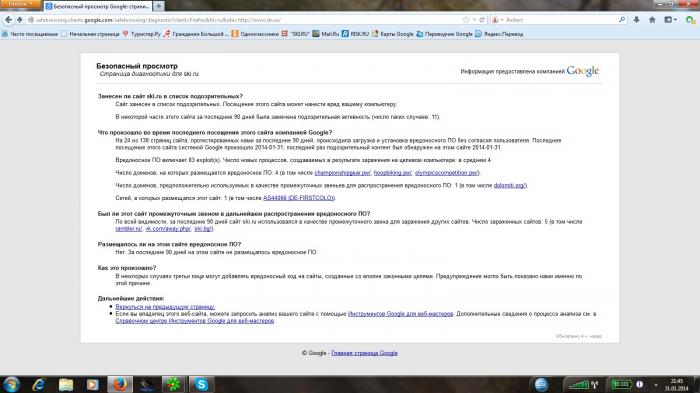Click the Главная страница Google link
This screenshot has height=393, width=700.
(x=364, y=353)
